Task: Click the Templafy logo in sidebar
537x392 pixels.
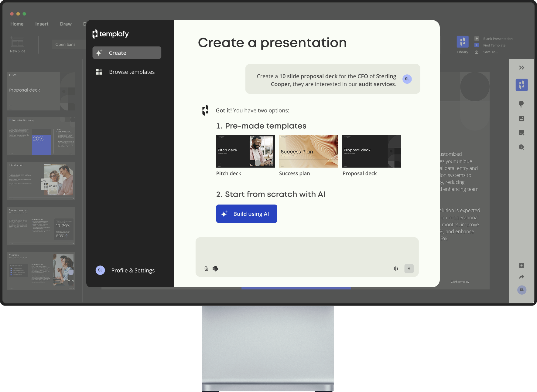Action: point(111,34)
